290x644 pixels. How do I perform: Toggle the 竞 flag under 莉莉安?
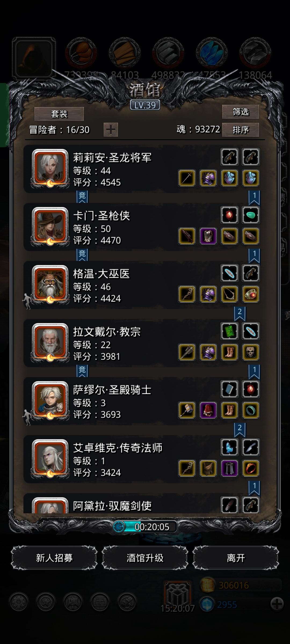pyautogui.click(x=82, y=197)
